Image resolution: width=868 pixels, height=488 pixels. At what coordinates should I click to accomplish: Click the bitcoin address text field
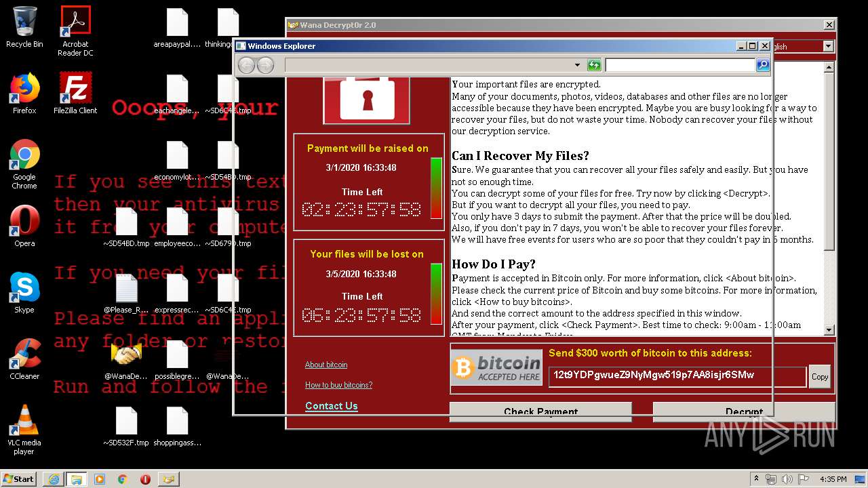tap(677, 376)
